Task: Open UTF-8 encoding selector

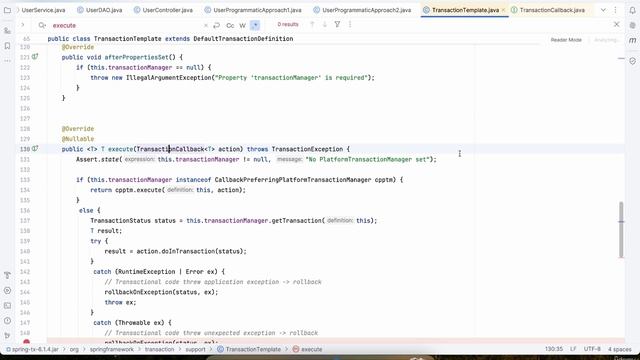Action: [592, 349]
